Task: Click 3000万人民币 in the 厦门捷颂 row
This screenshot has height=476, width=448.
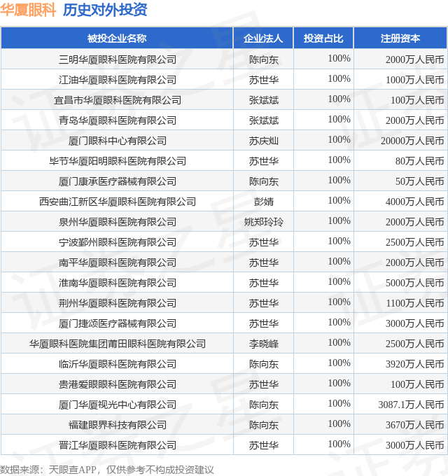Action: [415, 323]
